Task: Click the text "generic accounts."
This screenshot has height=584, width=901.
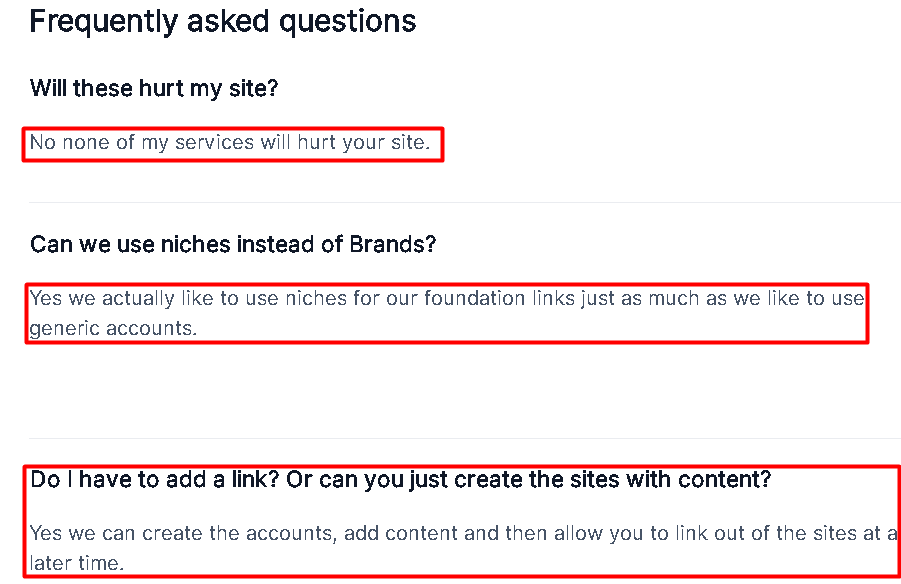Action: (112, 328)
